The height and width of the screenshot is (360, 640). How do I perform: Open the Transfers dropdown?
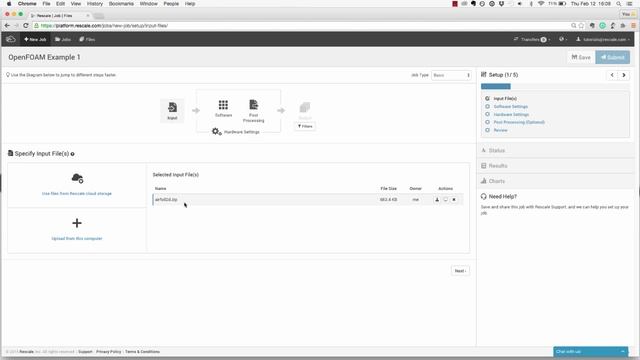tap(532, 40)
